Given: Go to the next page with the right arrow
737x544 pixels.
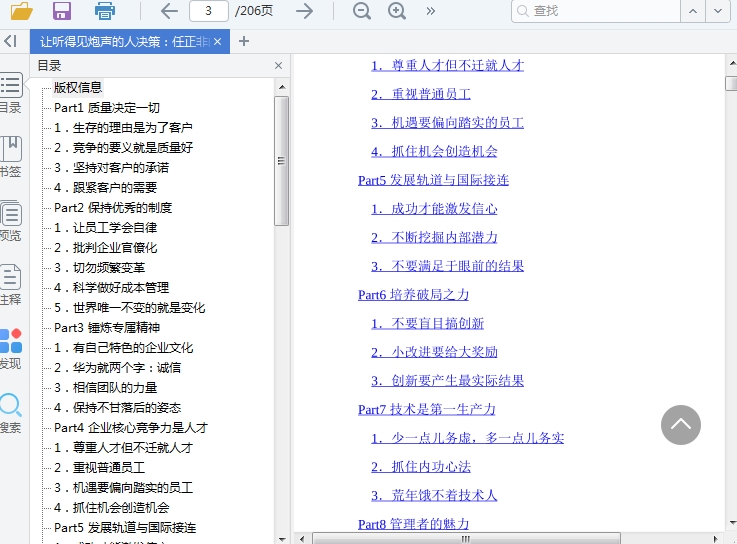Looking at the screenshot, I should pyautogui.click(x=305, y=11).
